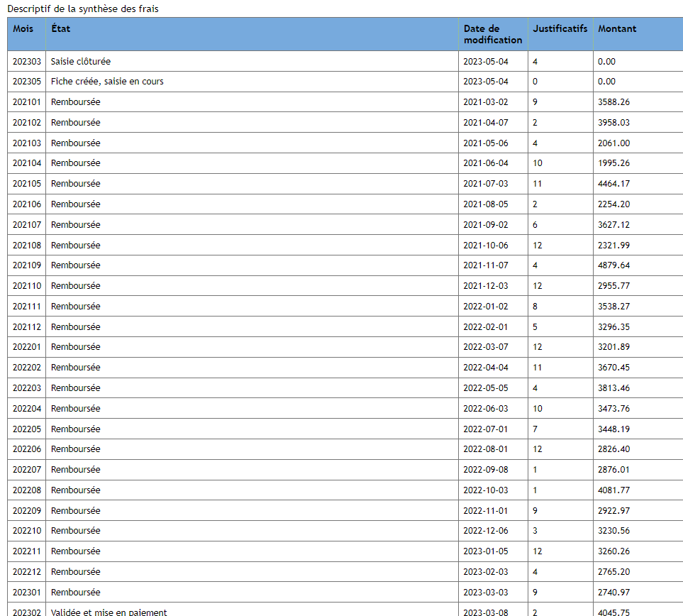Image resolution: width=683 pixels, height=616 pixels.
Task: Select the month cell 202110
Action: [26, 285]
